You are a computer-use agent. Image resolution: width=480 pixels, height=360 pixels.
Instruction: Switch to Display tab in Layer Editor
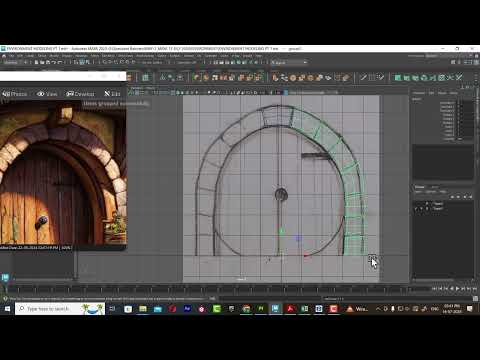pyautogui.click(x=420, y=187)
